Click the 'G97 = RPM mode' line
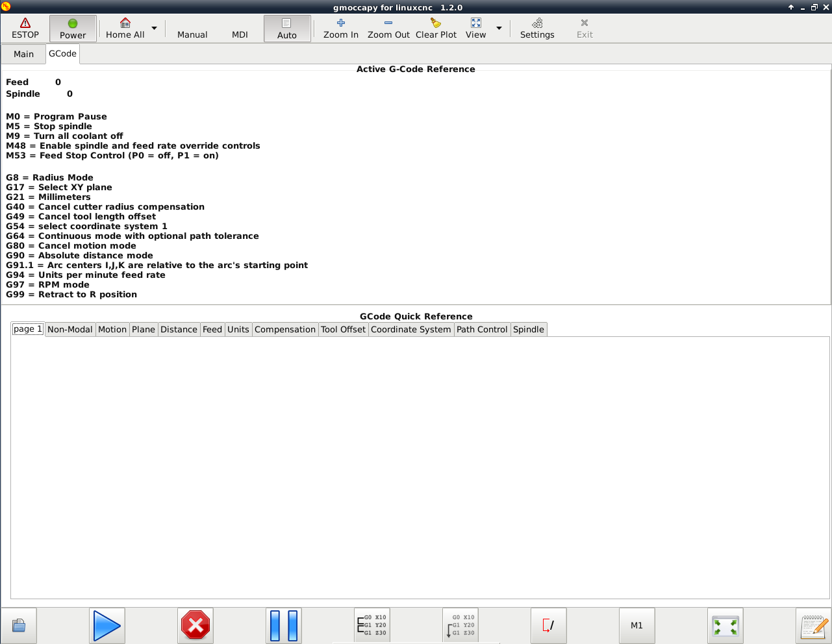 click(x=47, y=285)
